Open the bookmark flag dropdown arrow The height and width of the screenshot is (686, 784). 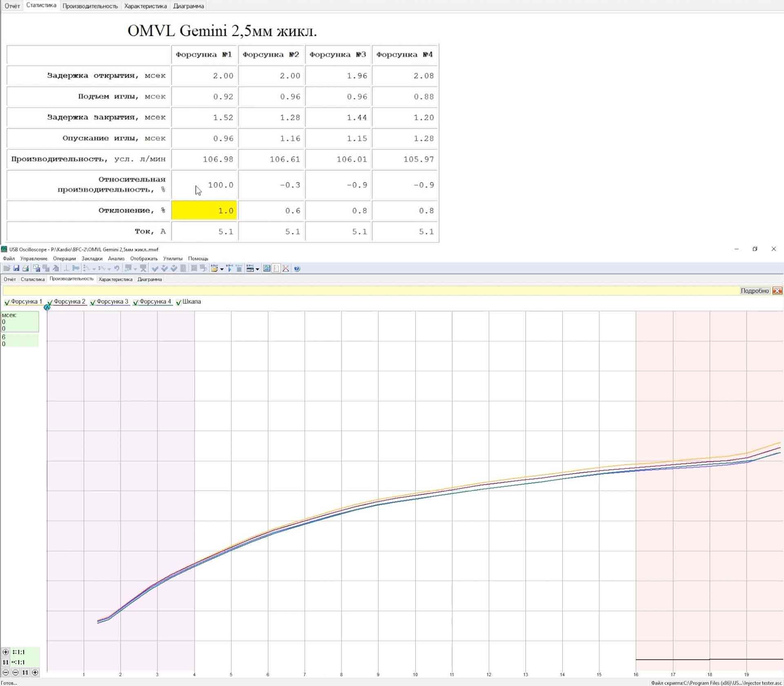(x=136, y=269)
